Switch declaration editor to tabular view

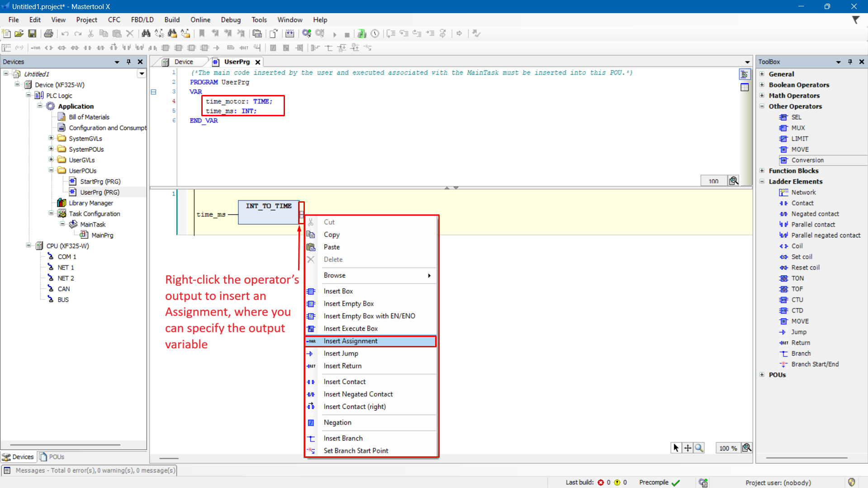[745, 87]
